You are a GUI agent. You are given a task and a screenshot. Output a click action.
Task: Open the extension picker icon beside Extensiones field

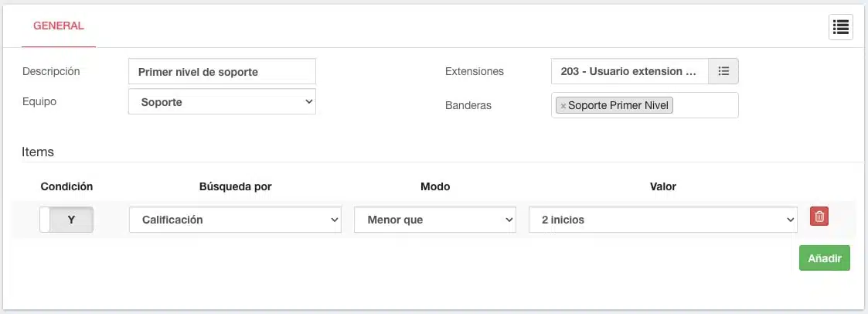click(723, 71)
